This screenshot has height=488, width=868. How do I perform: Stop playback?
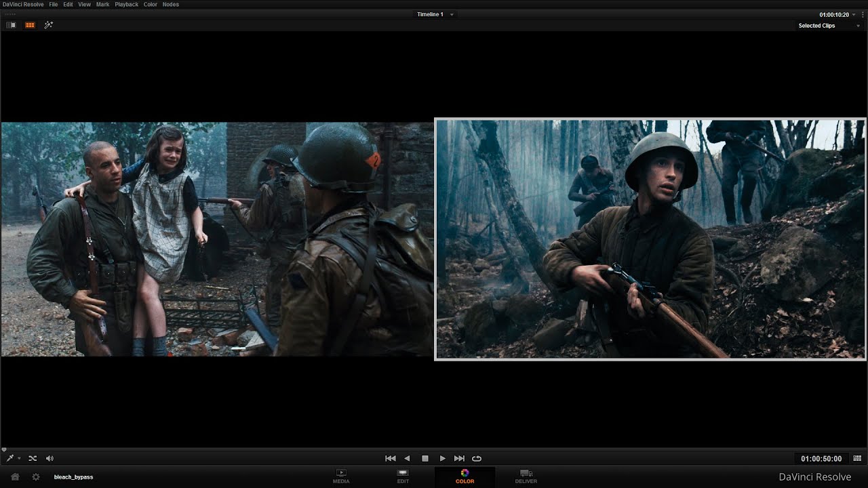(x=425, y=458)
